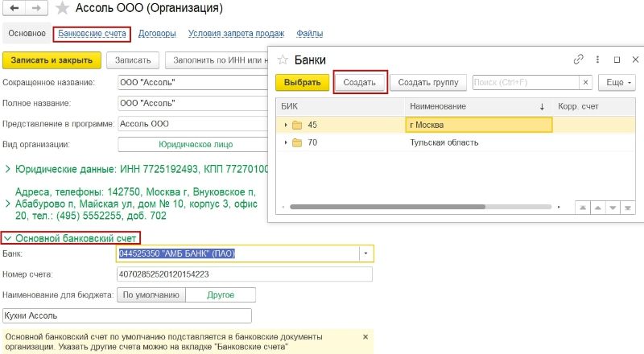Switch to the Основное tab

[27, 33]
